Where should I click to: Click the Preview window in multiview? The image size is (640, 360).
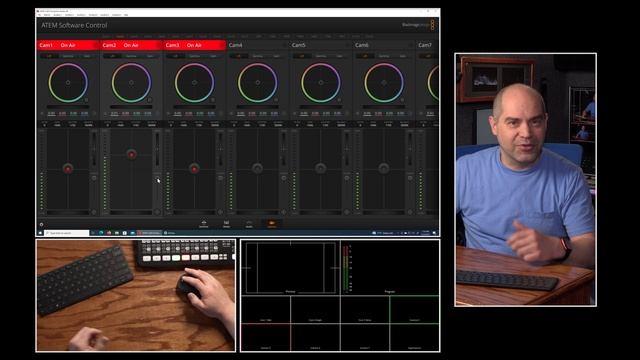[x=290, y=267]
